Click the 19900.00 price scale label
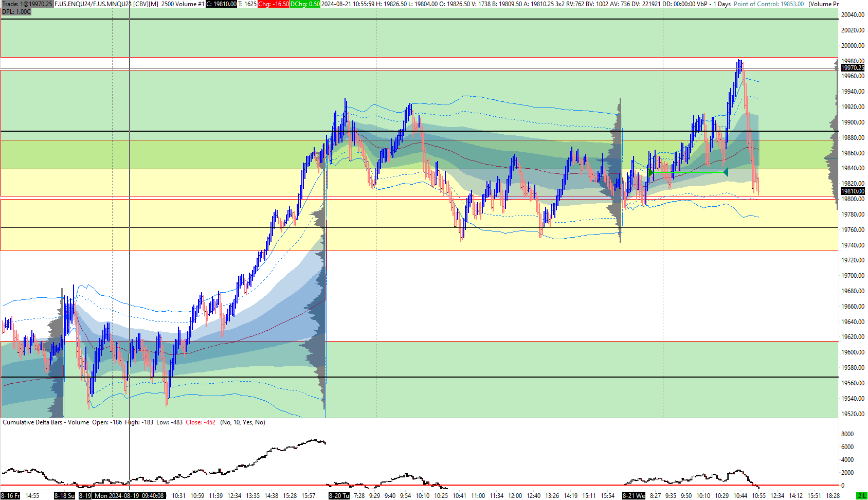This screenshot has height=500, width=868. point(853,122)
